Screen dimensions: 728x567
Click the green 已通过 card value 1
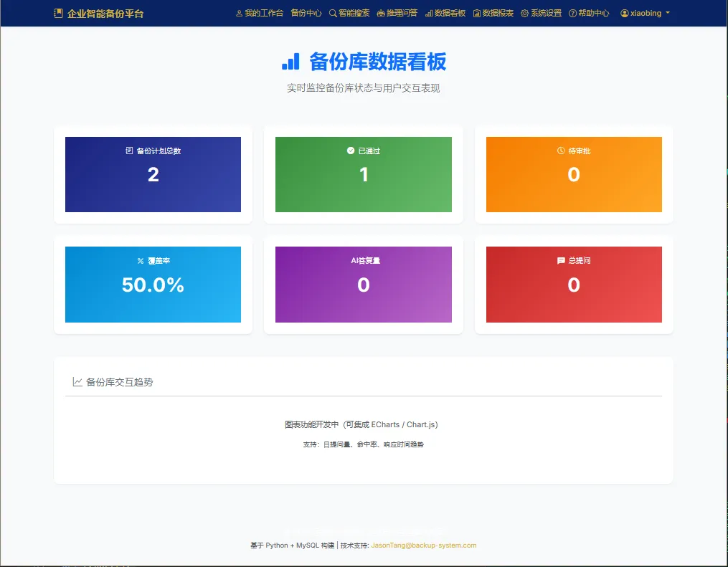364,175
